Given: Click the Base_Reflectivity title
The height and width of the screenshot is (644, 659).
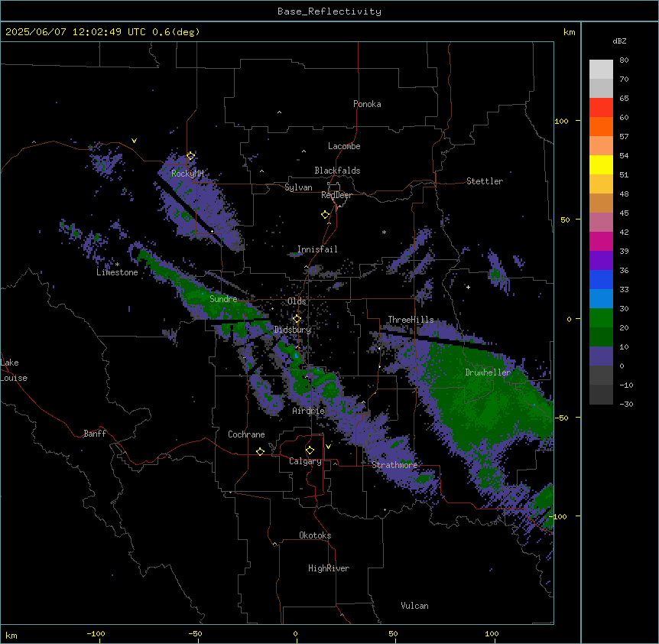Looking at the screenshot, I should pyautogui.click(x=329, y=11).
